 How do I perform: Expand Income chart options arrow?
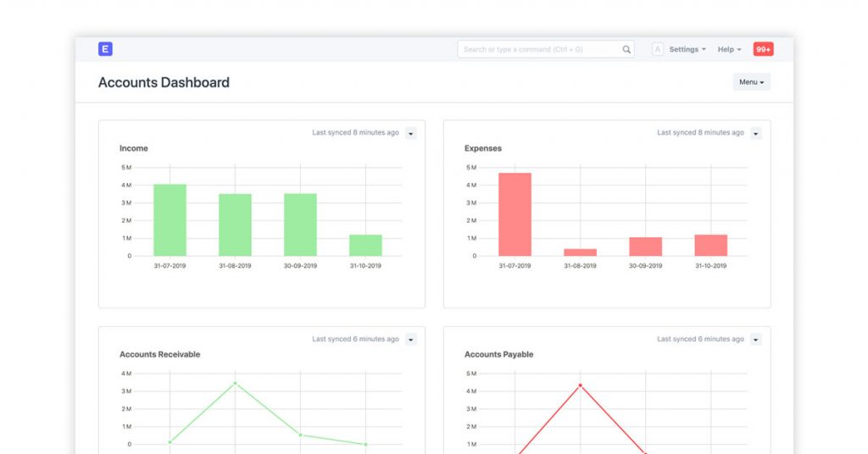pos(411,133)
